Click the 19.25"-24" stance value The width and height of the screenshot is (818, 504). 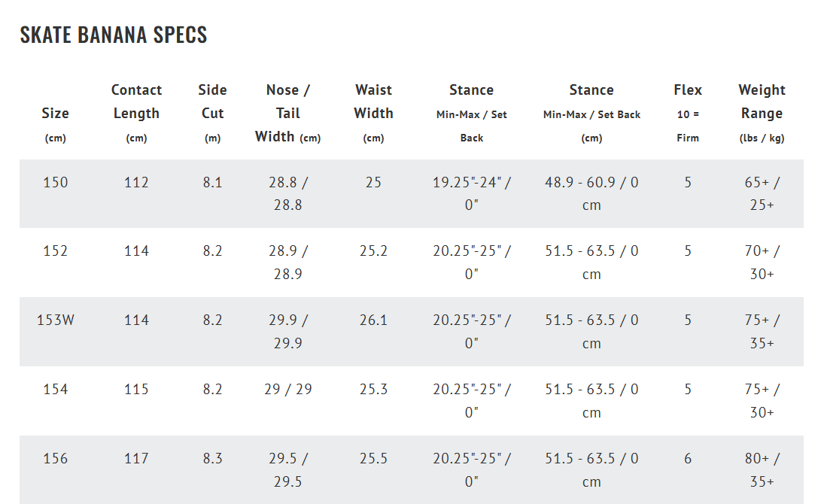point(471,193)
